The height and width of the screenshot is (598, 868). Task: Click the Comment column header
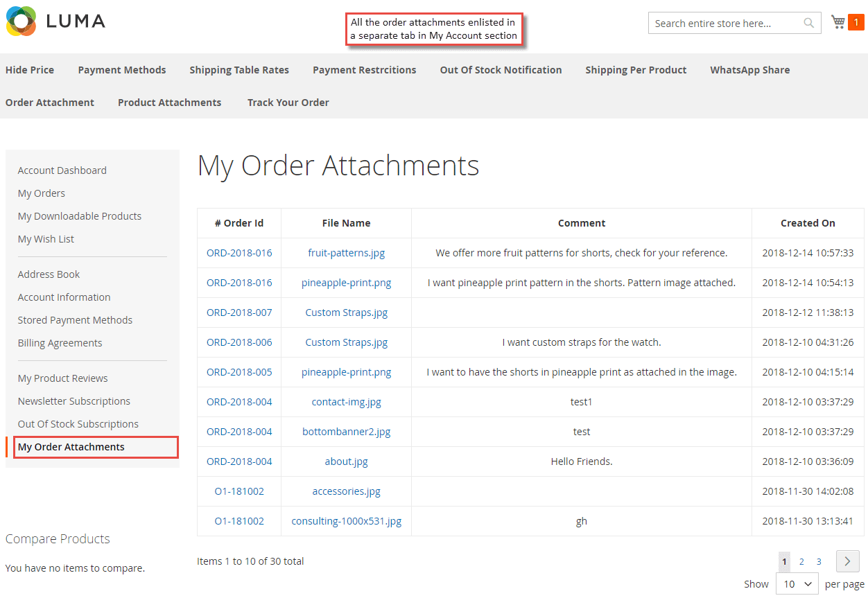582,223
